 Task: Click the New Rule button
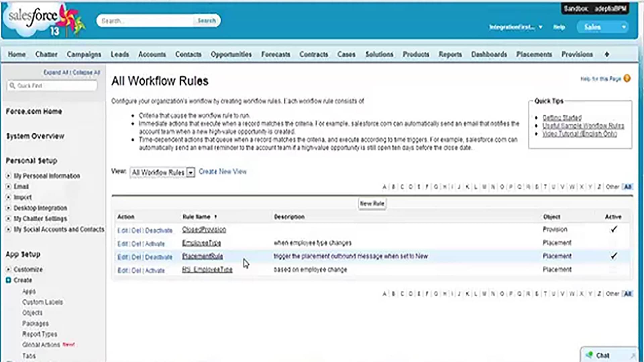[372, 203]
